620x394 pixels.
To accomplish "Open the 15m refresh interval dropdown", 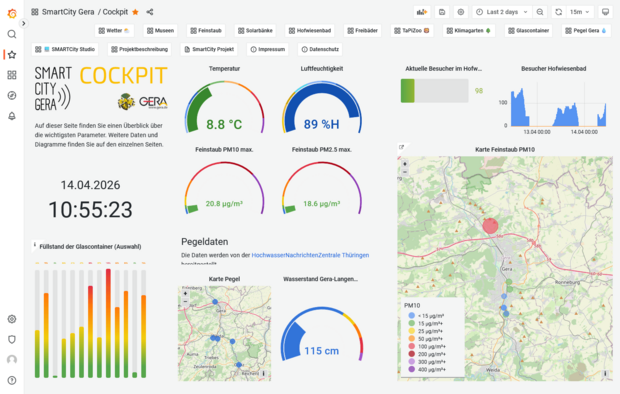I will coord(580,12).
